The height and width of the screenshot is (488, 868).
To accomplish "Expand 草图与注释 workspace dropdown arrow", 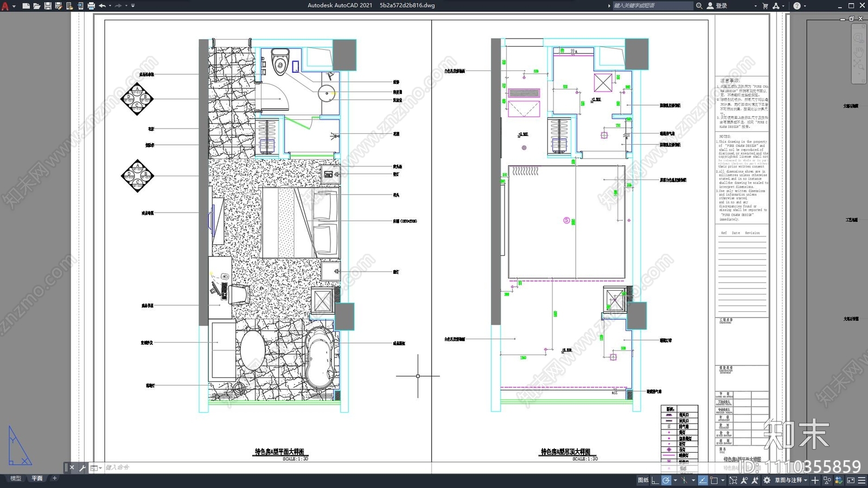I will click(806, 480).
